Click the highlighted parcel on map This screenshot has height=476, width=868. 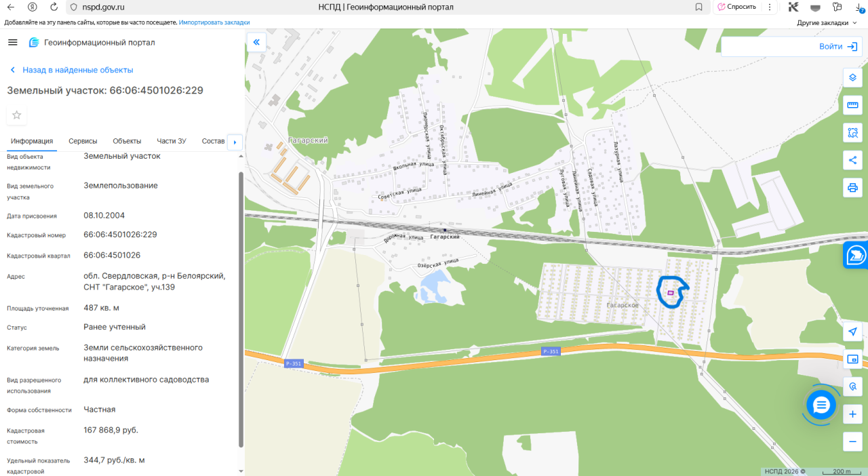[x=671, y=293]
